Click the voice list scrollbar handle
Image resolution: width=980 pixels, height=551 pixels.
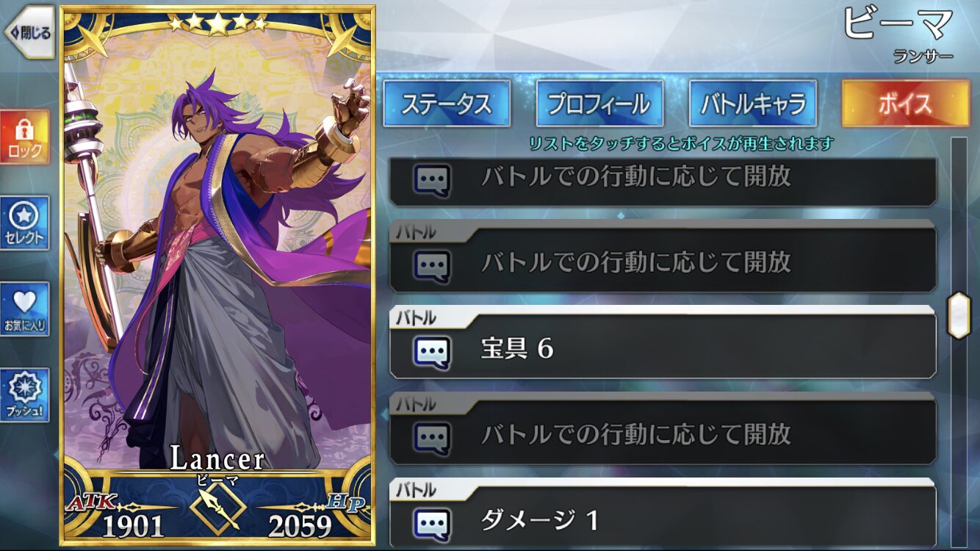[x=959, y=316]
